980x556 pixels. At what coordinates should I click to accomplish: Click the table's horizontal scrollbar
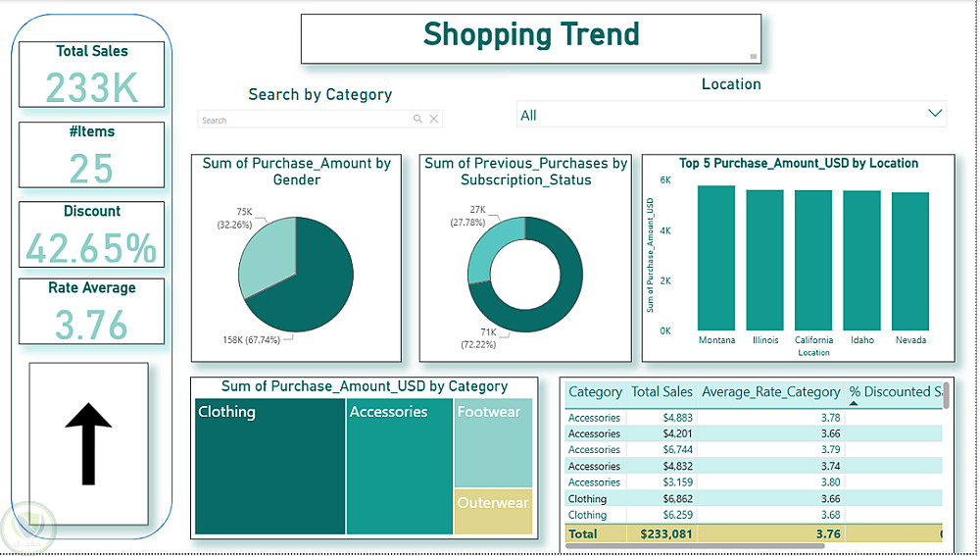pyautogui.click(x=694, y=546)
